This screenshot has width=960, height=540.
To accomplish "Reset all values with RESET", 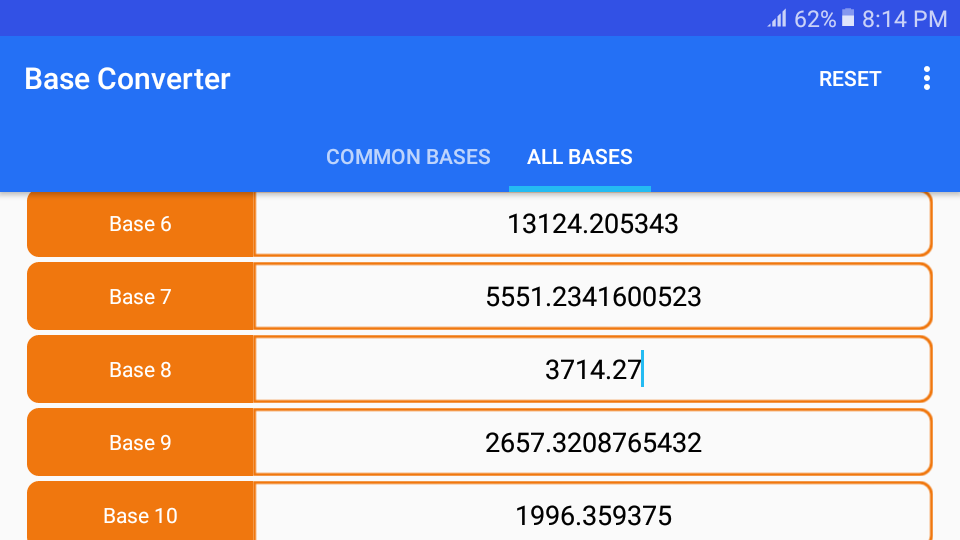I will (x=850, y=78).
